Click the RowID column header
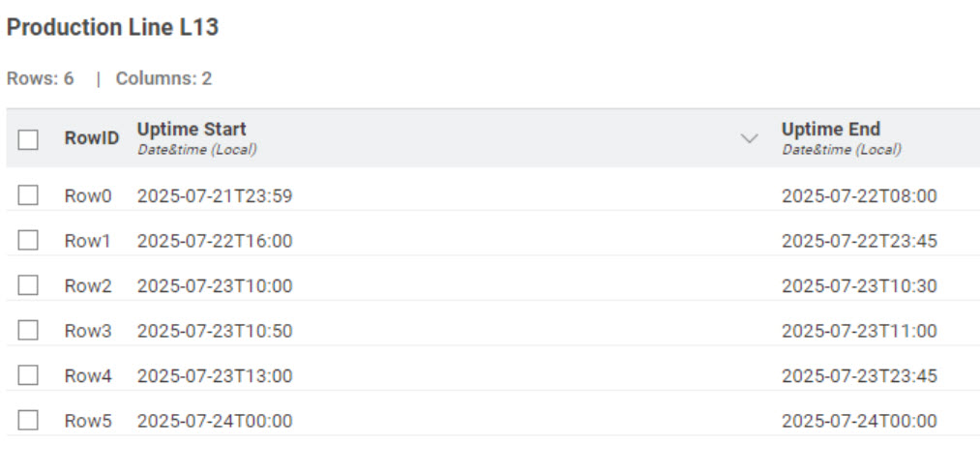 click(92, 138)
